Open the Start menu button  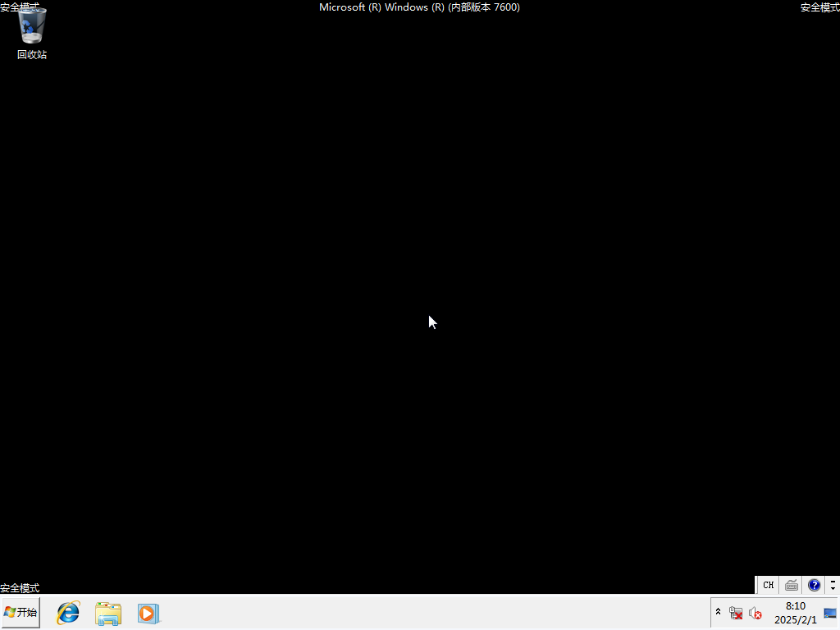(x=21, y=612)
